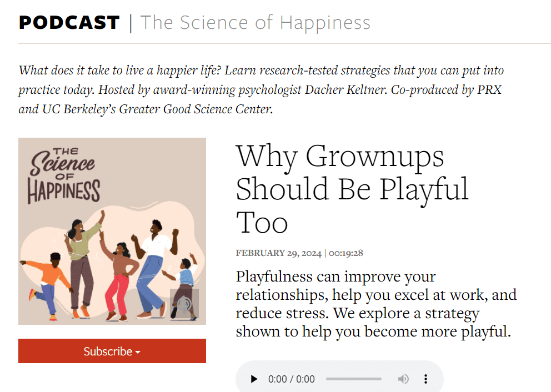Click 'The Science of Happiness' title
Screen dimensions: 551x392
[x=256, y=23]
